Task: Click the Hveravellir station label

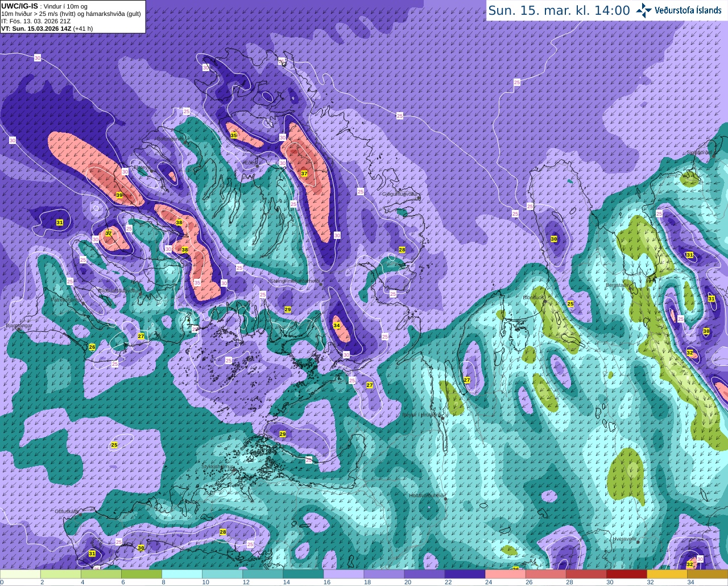Action: point(625,538)
